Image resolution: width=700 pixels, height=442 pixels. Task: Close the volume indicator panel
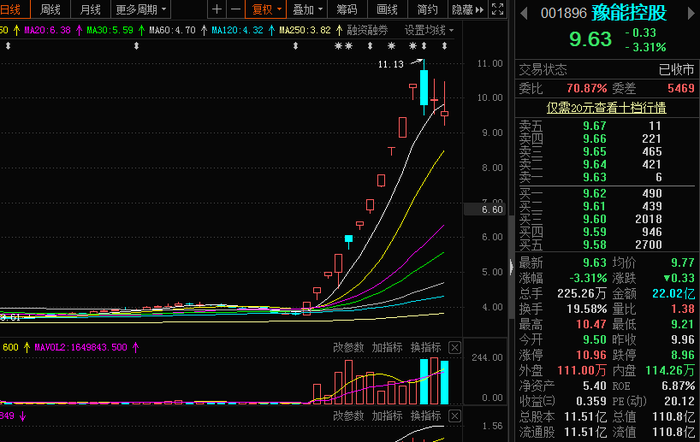[454, 347]
